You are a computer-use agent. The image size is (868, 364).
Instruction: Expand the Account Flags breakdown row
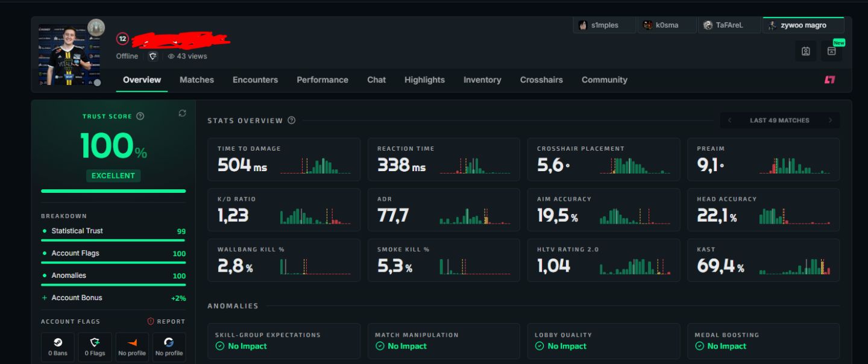pos(113,254)
